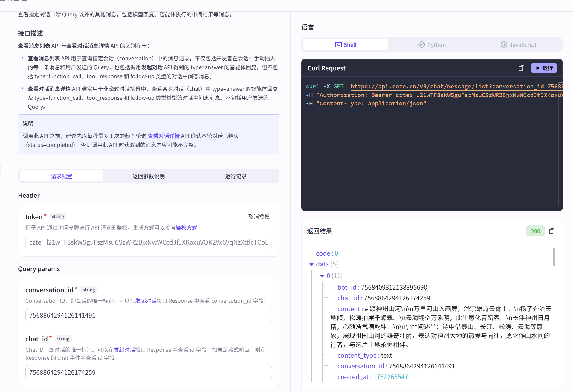Select the 请求配置 tab
The width and height of the screenshot is (573, 392).
pyautogui.click(x=61, y=176)
